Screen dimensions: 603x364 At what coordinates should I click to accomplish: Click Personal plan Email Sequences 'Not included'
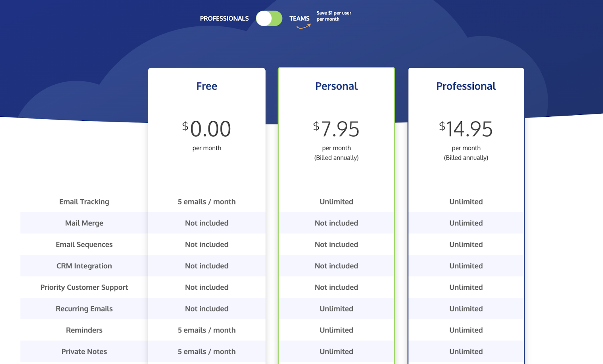[x=337, y=245]
